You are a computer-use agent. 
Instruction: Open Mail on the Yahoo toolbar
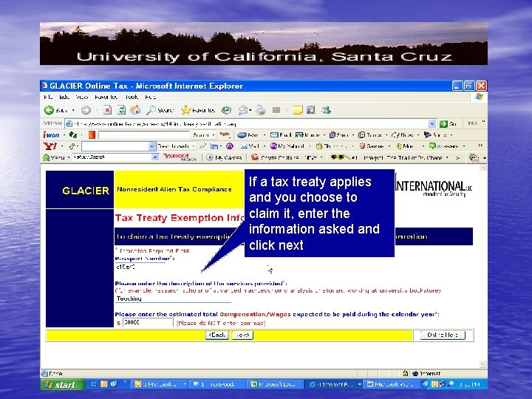250,146
